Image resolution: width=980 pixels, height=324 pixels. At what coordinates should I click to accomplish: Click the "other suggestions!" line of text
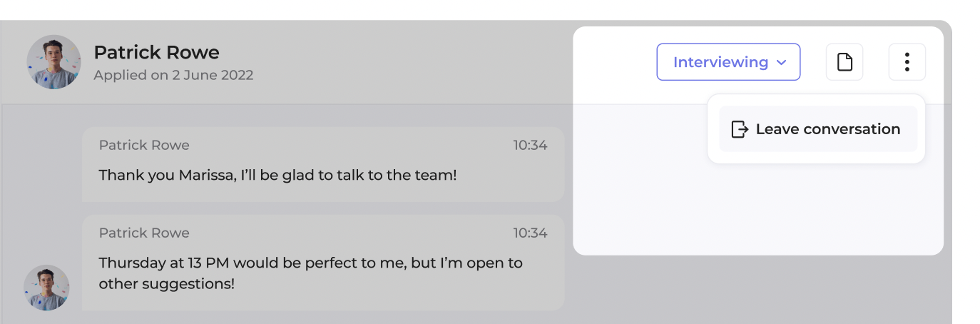click(x=167, y=283)
